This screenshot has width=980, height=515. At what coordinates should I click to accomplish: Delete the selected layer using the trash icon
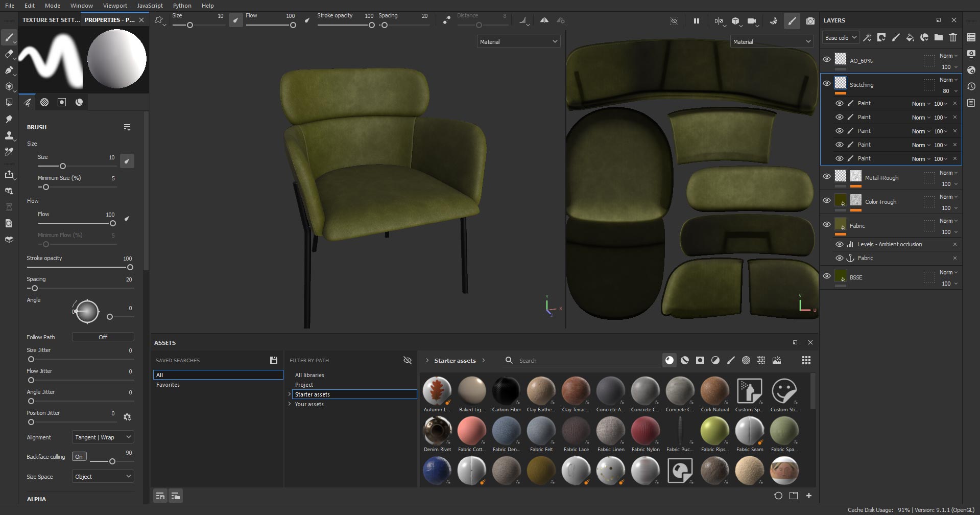[x=953, y=37]
